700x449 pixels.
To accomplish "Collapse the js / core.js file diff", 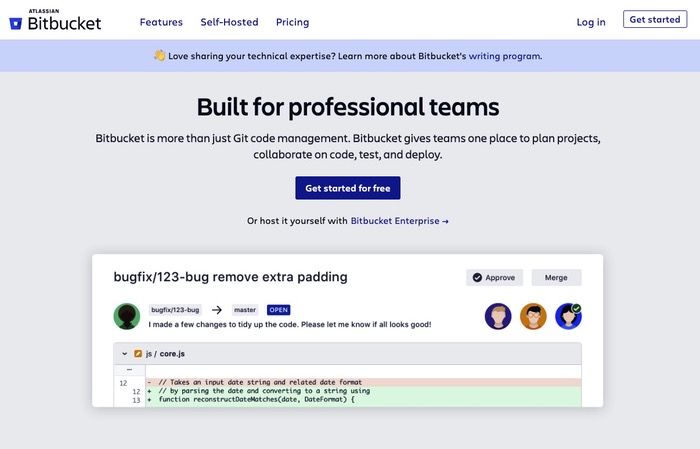I will coord(125,353).
